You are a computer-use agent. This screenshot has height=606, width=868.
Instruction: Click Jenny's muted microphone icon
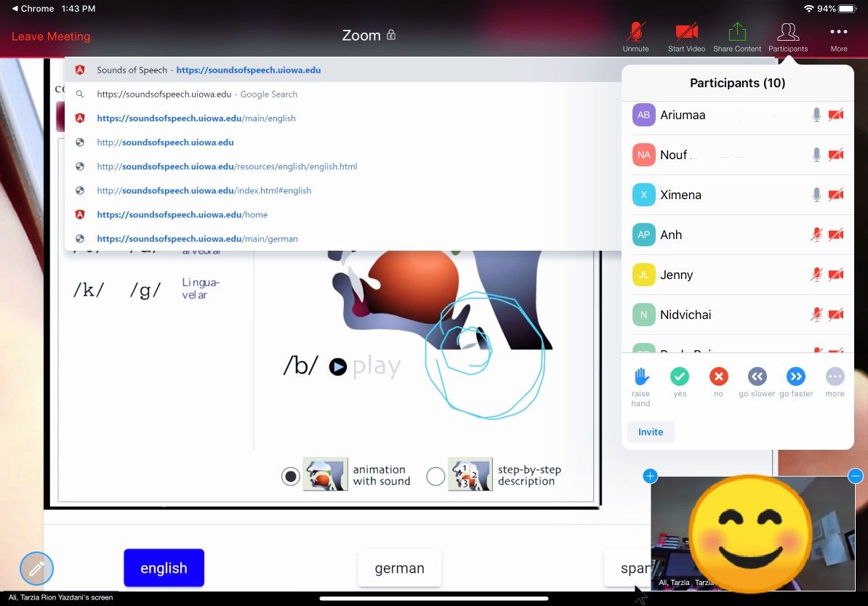coord(816,275)
